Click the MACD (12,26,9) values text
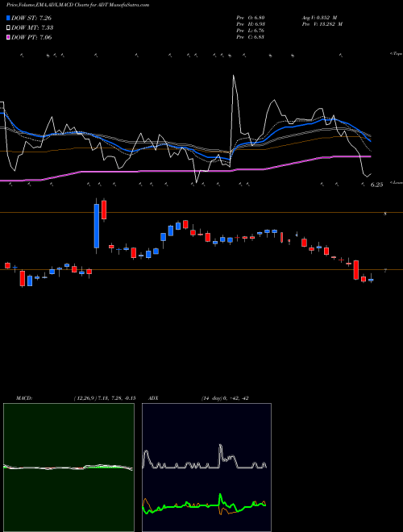 [x=104, y=398]
